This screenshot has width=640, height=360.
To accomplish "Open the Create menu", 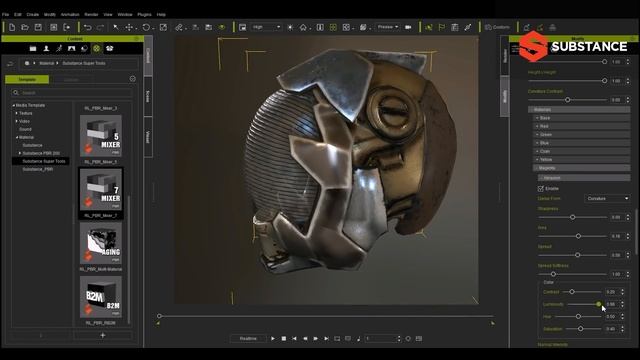I will tap(33, 14).
